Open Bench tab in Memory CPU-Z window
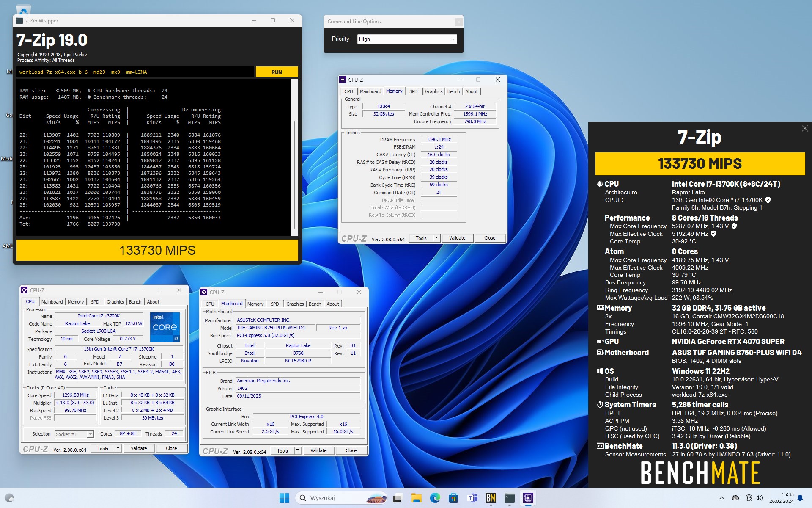This screenshot has height=508, width=812. [x=453, y=91]
